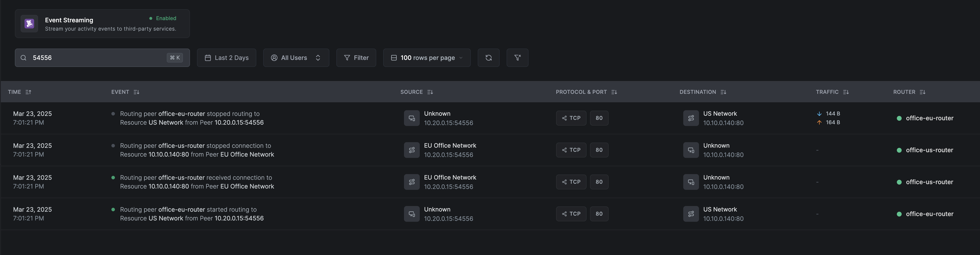Click the Event Streaming purple service icon
This screenshot has width=980, height=255.
coord(29,24)
